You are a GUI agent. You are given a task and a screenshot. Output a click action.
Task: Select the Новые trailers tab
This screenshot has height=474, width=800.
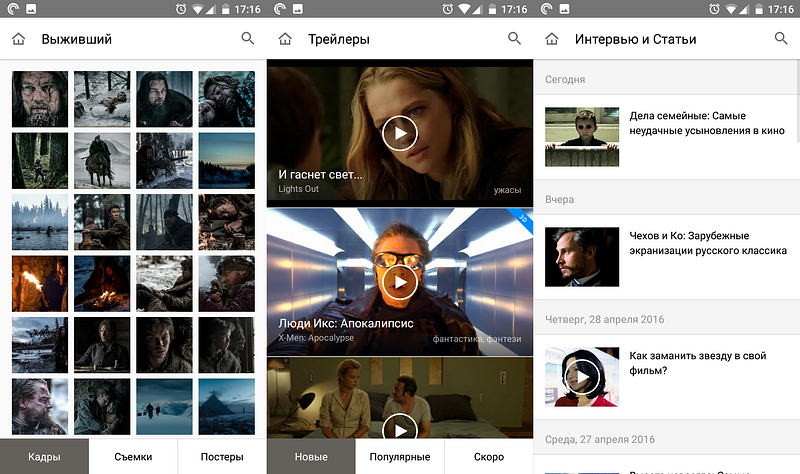point(311,457)
